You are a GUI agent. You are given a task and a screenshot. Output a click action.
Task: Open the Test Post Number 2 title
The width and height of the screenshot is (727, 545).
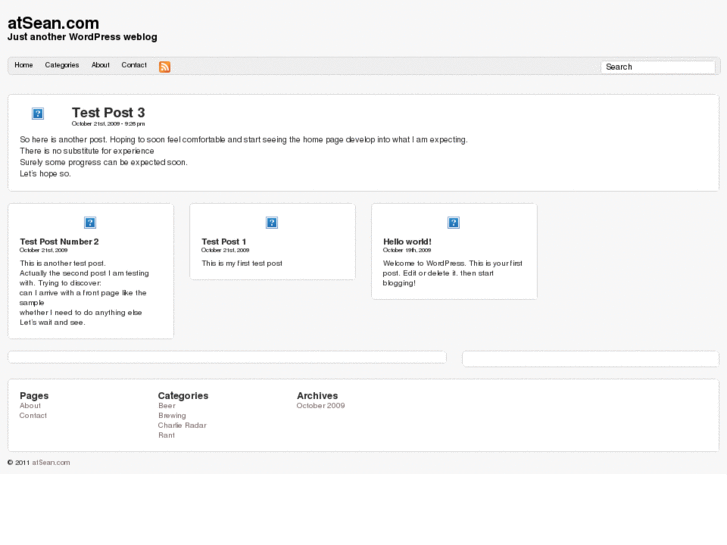click(59, 241)
